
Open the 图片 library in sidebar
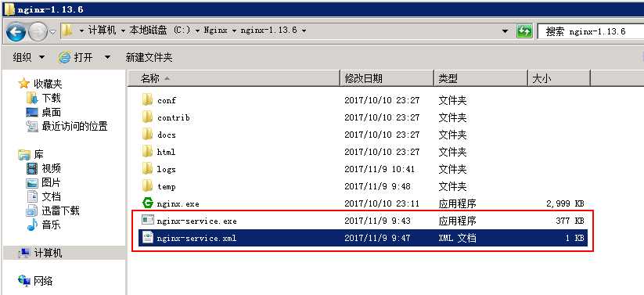52,182
